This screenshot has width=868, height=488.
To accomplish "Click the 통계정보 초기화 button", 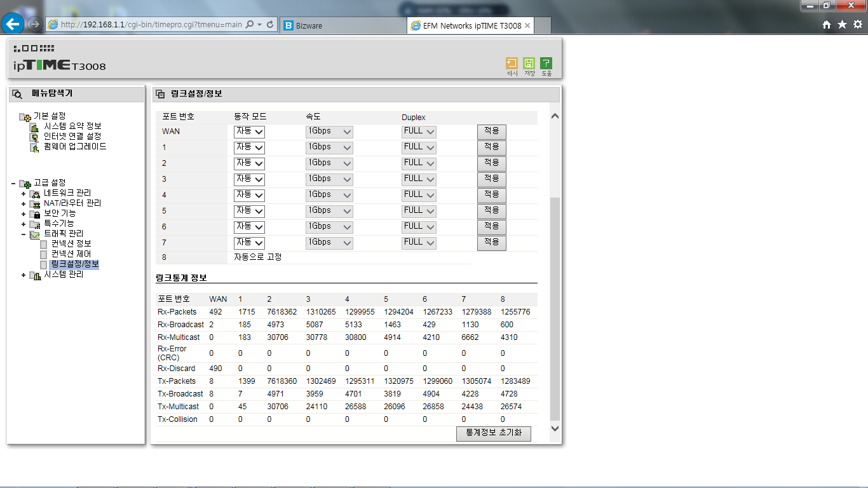I will (494, 433).
